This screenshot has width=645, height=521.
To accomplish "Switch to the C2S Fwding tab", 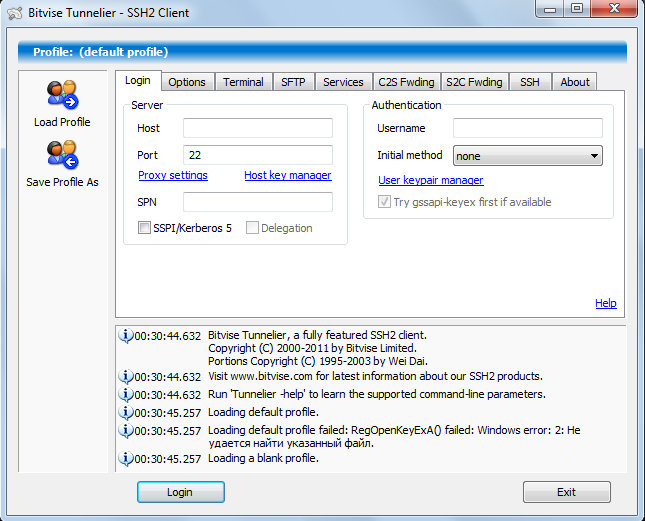I will click(406, 82).
